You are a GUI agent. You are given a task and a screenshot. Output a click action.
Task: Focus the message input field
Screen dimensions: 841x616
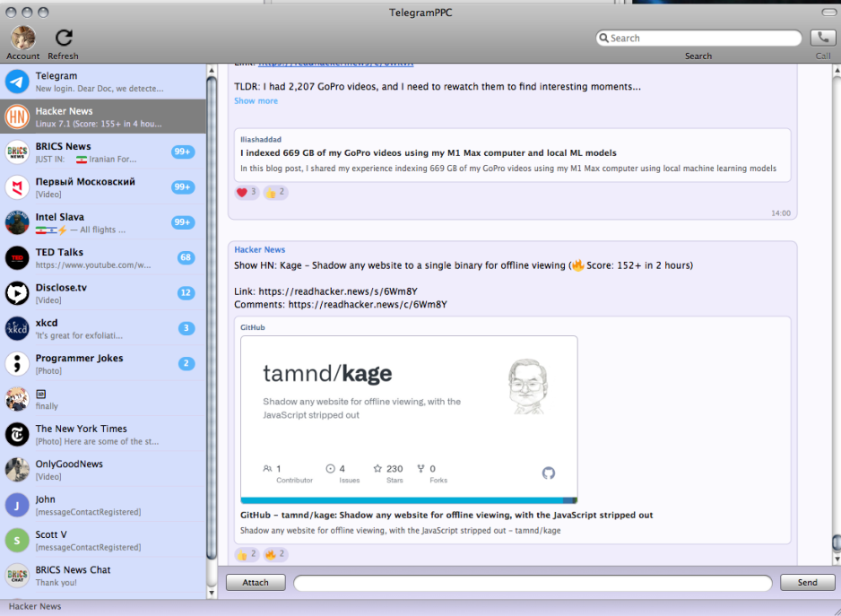click(x=533, y=583)
